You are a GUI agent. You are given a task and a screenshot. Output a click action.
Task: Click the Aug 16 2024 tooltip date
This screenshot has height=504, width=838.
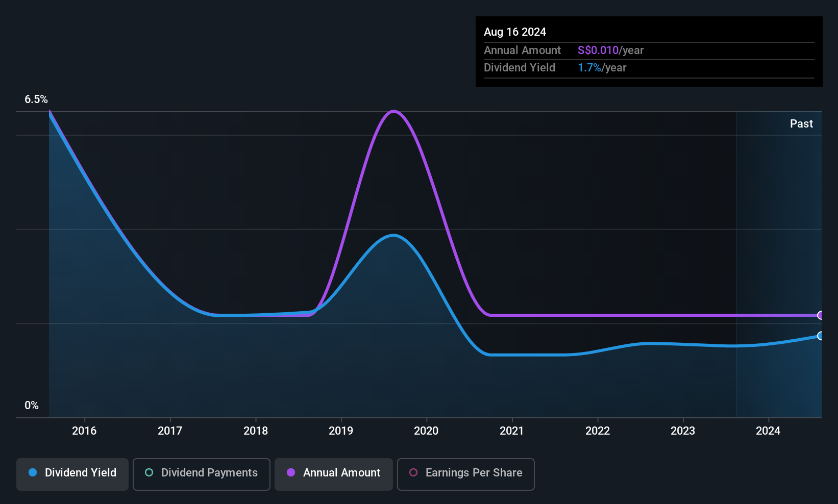click(515, 32)
